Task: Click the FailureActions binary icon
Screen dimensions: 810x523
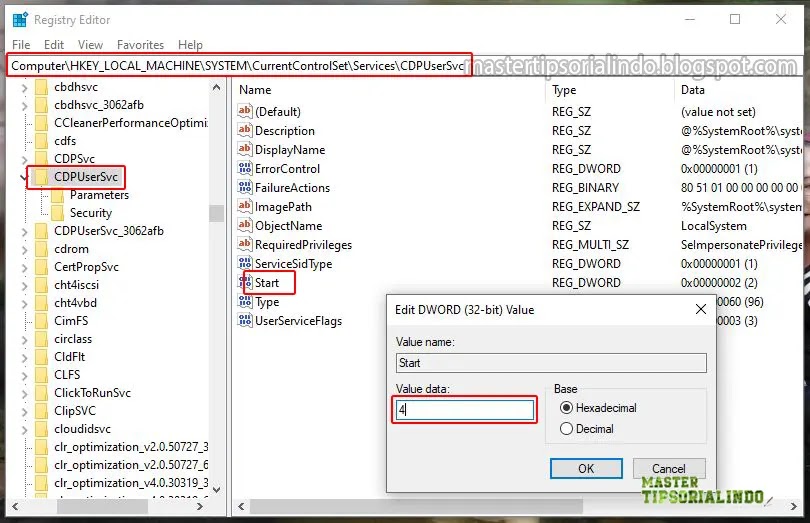Action: pos(244,188)
